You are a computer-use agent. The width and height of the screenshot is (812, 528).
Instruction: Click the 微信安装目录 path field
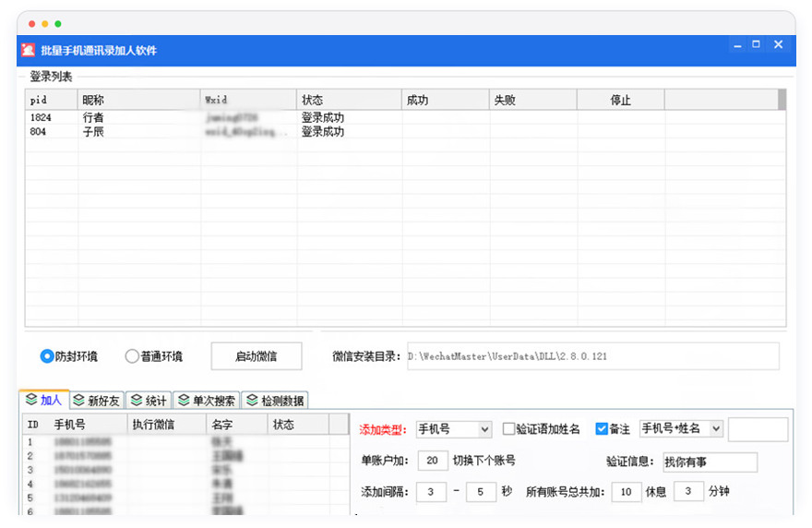click(593, 356)
